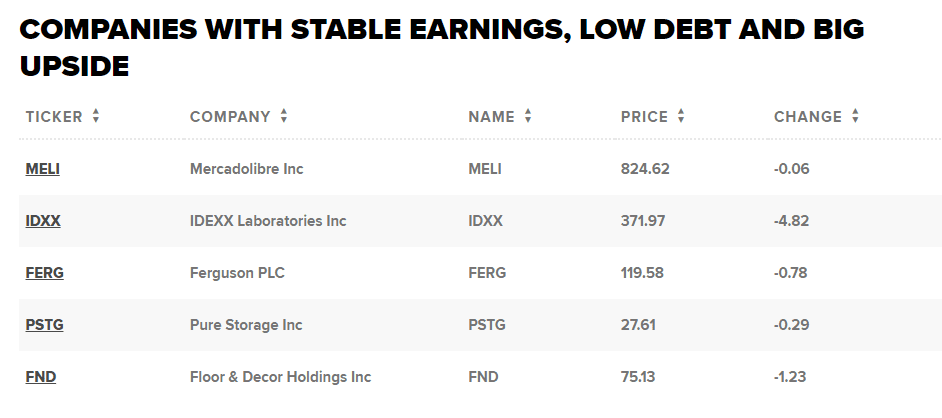The width and height of the screenshot is (942, 418).
Task: Follow the FERG ticker link
Action: (x=45, y=273)
